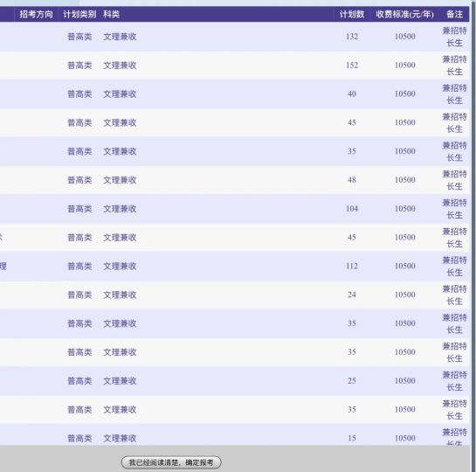Click the 计划数 column header

[352, 14]
